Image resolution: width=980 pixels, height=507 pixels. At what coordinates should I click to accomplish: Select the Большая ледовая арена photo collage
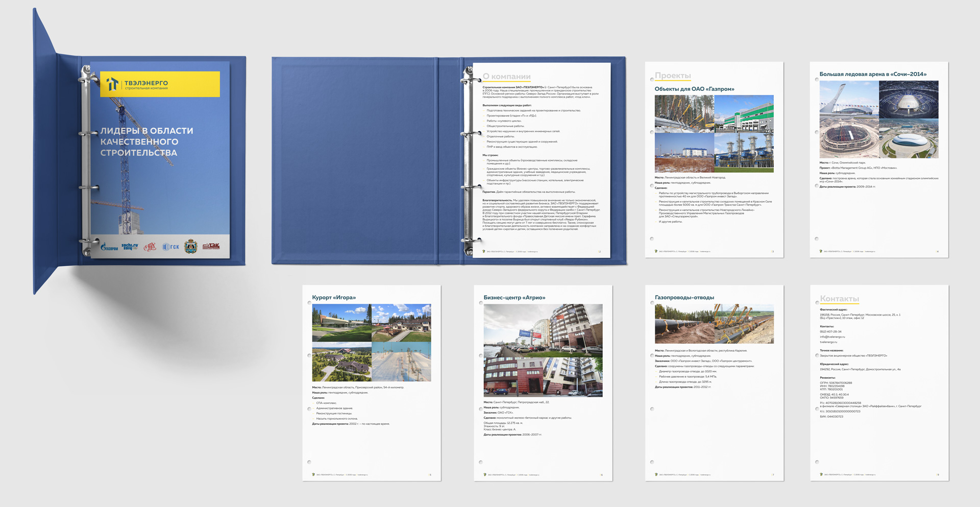click(x=878, y=119)
